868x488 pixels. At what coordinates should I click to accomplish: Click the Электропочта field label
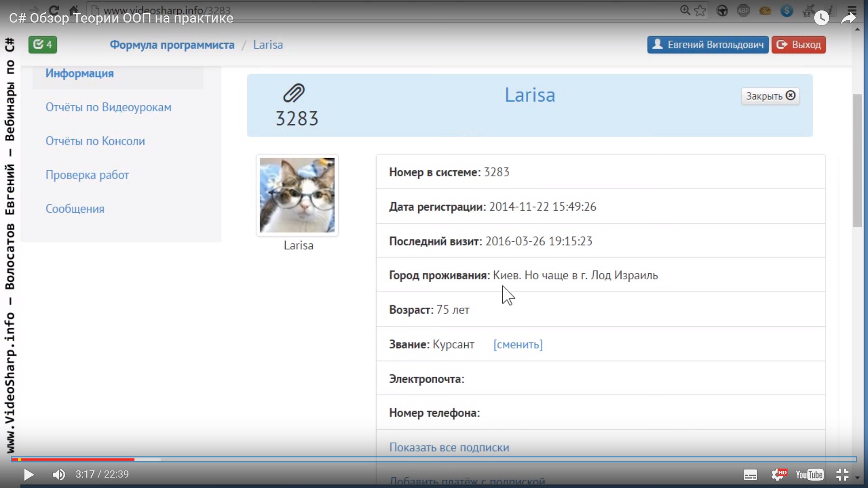pos(427,379)
